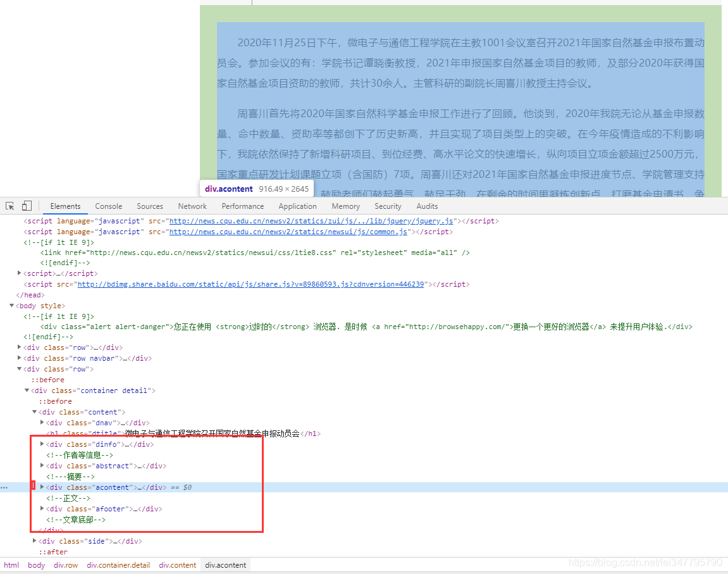Select the ltie8.css link element line
728x574 pixels.
[x=255, y=253]
